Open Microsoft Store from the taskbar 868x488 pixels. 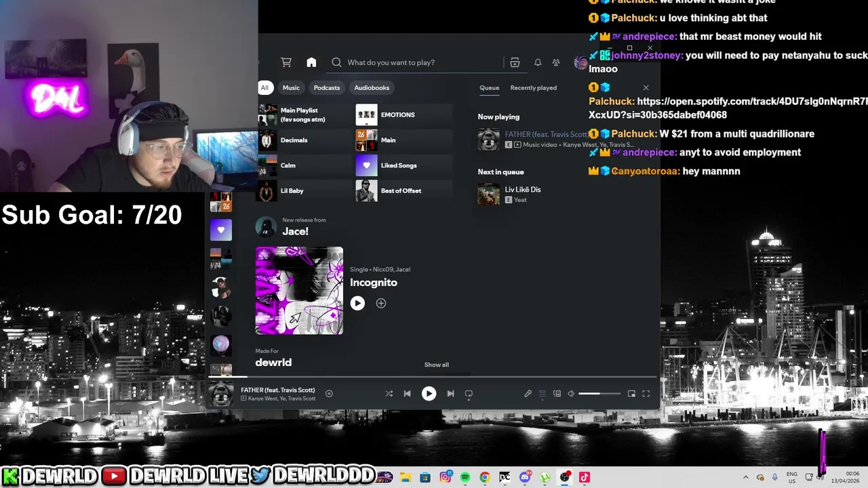point(425,477)
